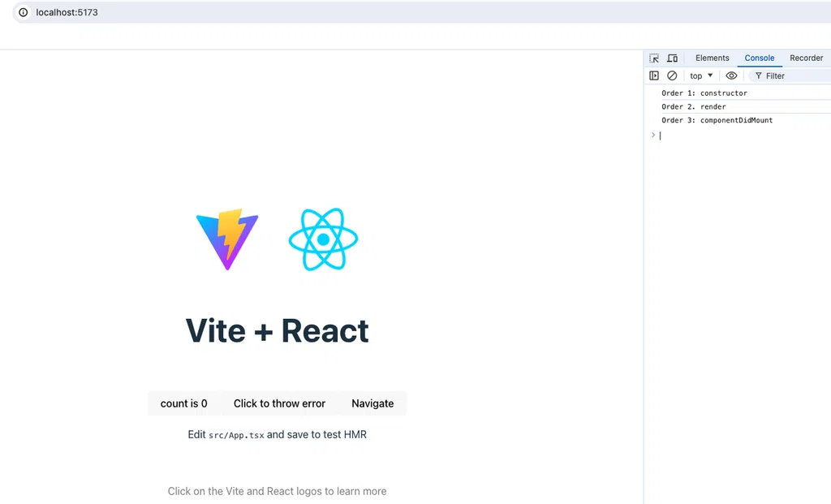
Task: Open the Vite logo link
Action: click(x=227, y=239)
